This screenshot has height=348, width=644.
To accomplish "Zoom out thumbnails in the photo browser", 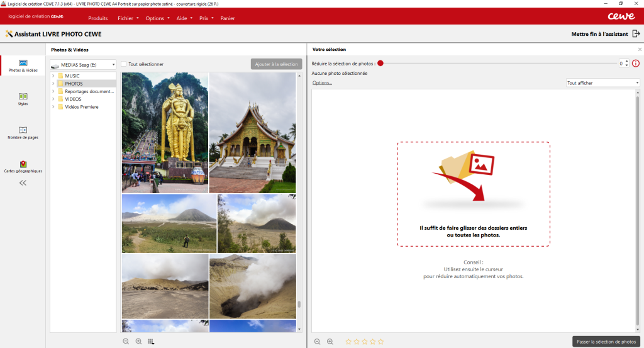I will tap(126, 341).
